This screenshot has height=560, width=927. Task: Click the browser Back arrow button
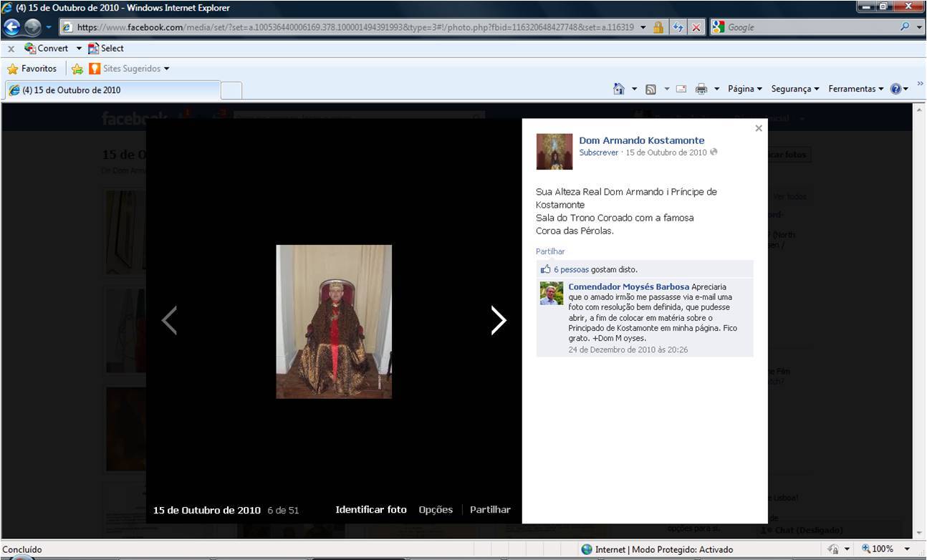coord(13,27)
